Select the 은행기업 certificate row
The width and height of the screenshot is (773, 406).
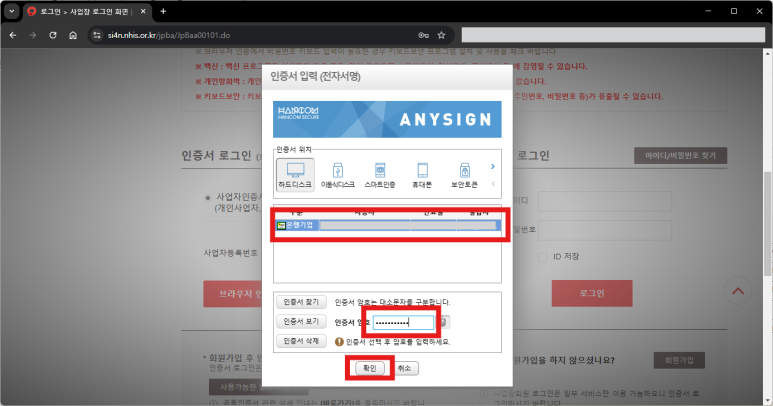click(x=387, y=225)
